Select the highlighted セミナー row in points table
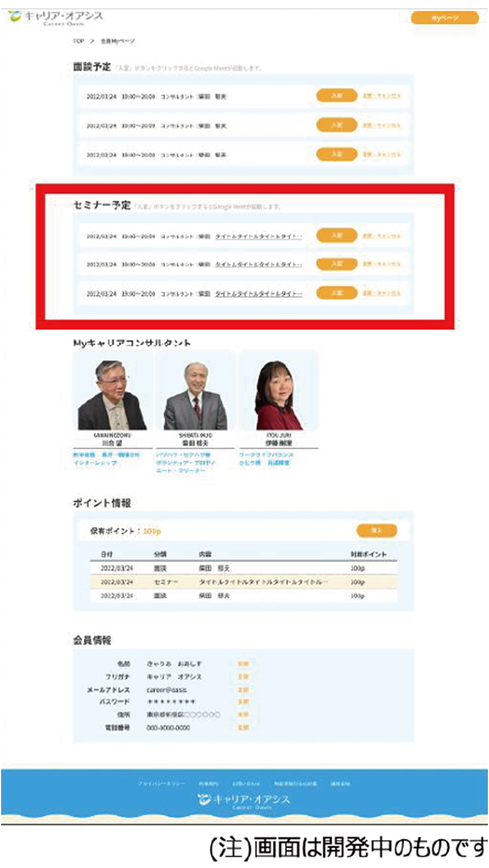 click(x=243, y=582)
